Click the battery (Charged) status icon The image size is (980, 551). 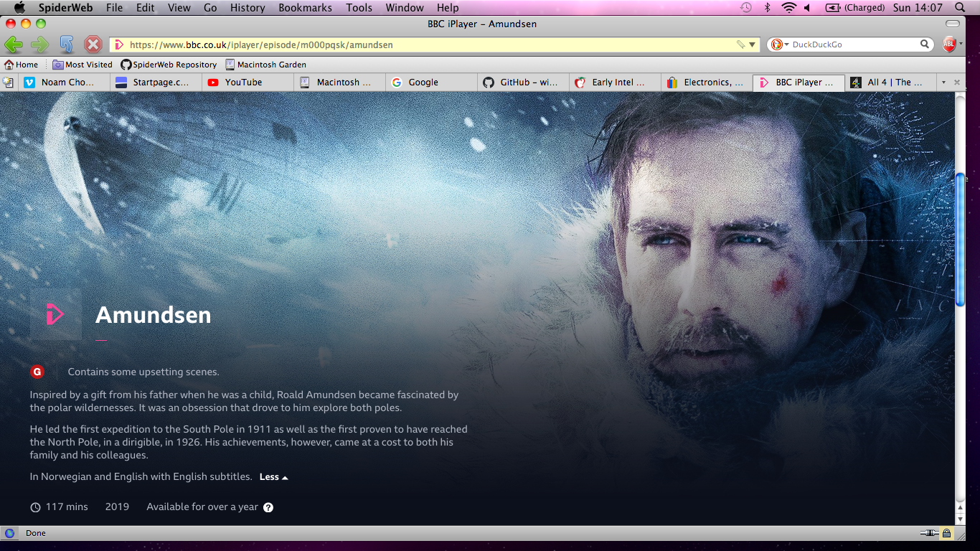(855, 8)
